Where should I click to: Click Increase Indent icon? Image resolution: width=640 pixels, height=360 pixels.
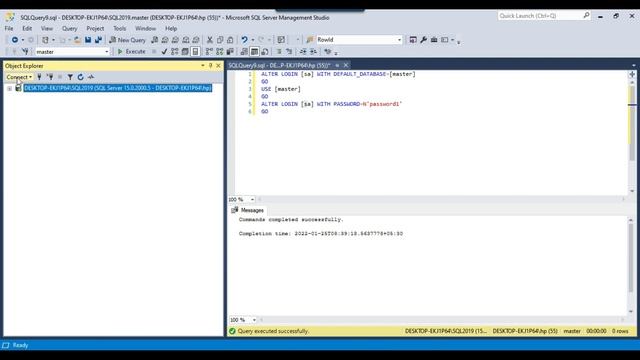point(313,51)
